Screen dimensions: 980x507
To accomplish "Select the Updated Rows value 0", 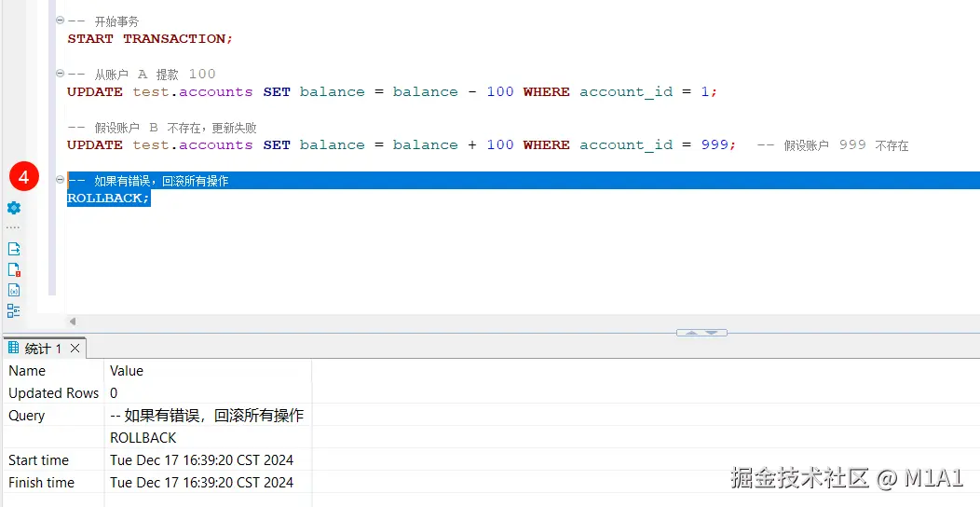I will [x=208, y=393].
